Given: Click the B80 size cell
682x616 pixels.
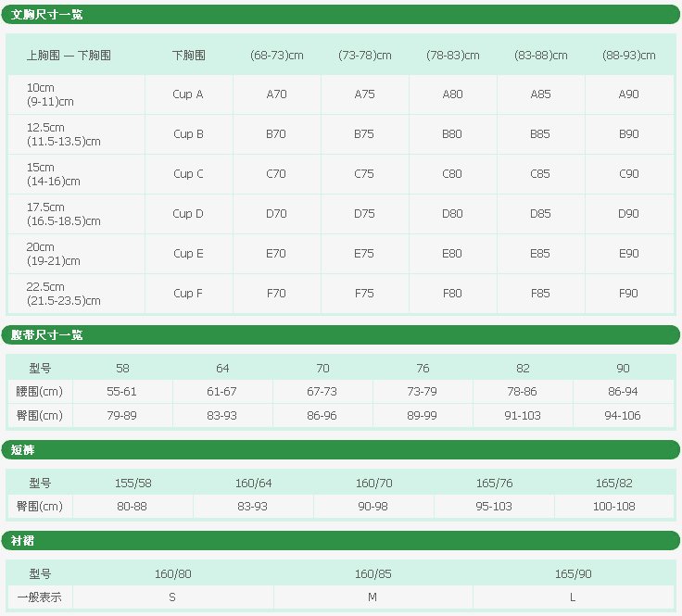Looking at the screenshot, I should pos(452,134).
